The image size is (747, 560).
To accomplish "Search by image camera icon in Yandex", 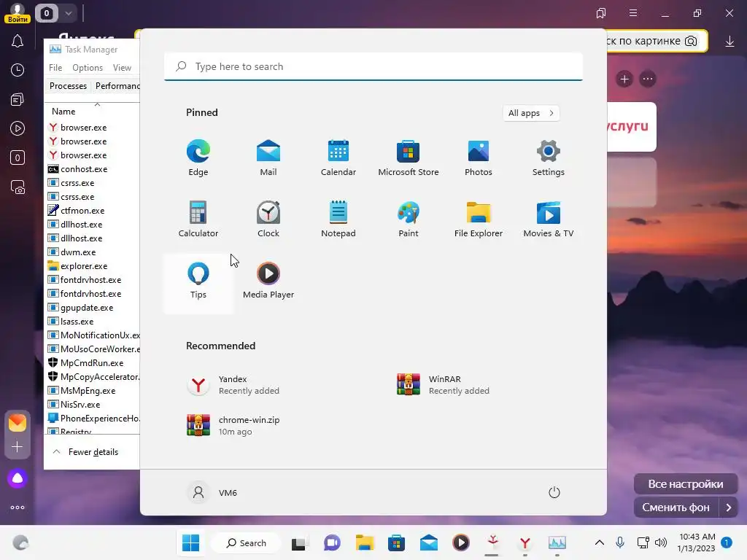I will 691,41.
